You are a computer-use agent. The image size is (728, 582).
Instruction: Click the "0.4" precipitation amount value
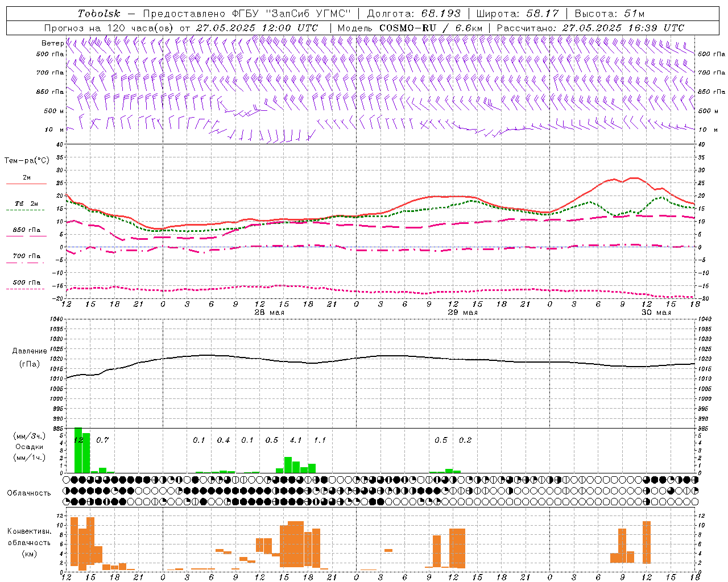[224, 440]
